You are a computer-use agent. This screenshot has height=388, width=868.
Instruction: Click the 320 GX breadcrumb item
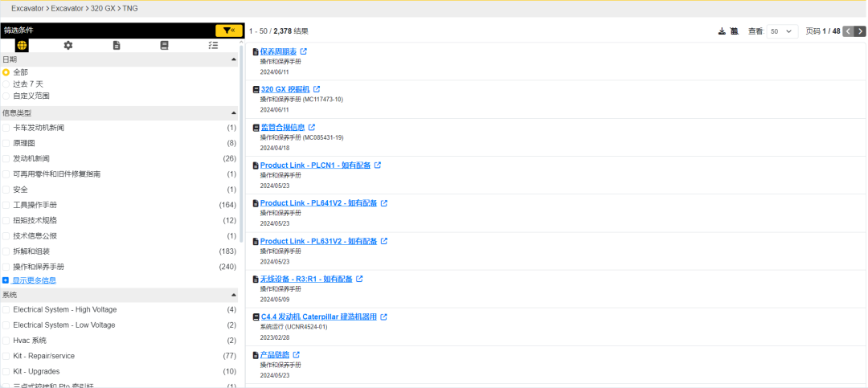point(103,8)
